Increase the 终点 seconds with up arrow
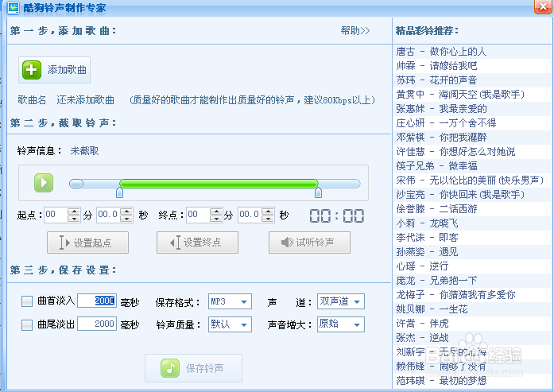The width and height of the screenshot is (554, 392). click(x=268, y=211)
